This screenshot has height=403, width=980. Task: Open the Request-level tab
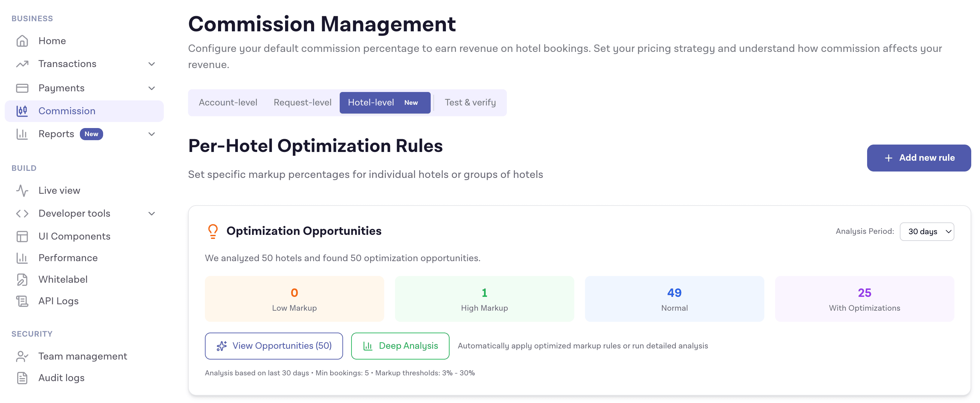pos(302,103)
